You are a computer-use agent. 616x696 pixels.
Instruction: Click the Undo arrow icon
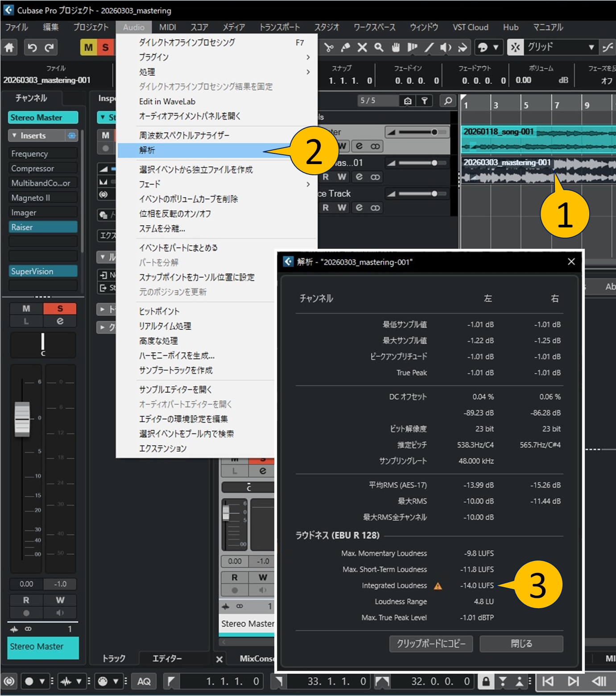point(32,47)
